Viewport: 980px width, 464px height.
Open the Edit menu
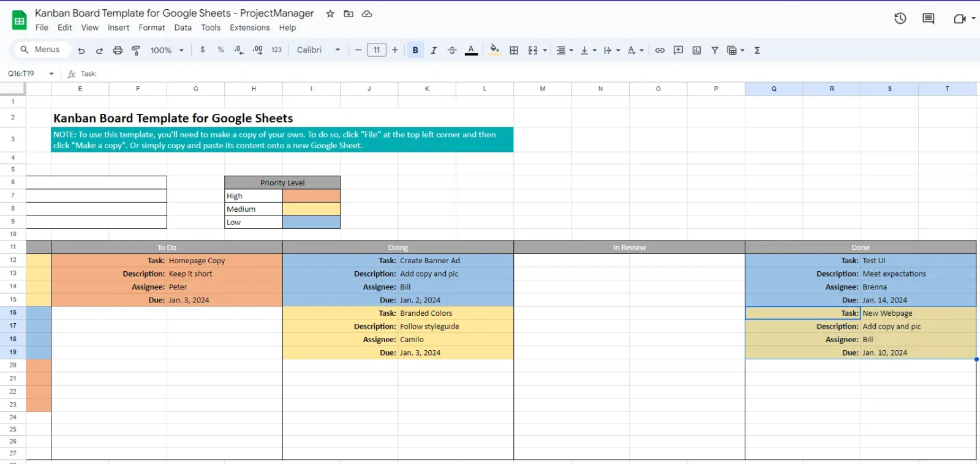click(x=65, y=28)
